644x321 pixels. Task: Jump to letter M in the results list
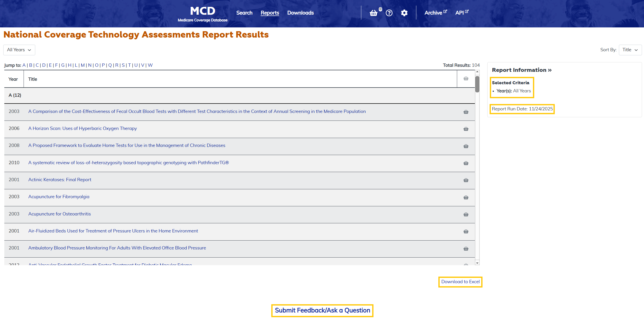pos(83,65)
